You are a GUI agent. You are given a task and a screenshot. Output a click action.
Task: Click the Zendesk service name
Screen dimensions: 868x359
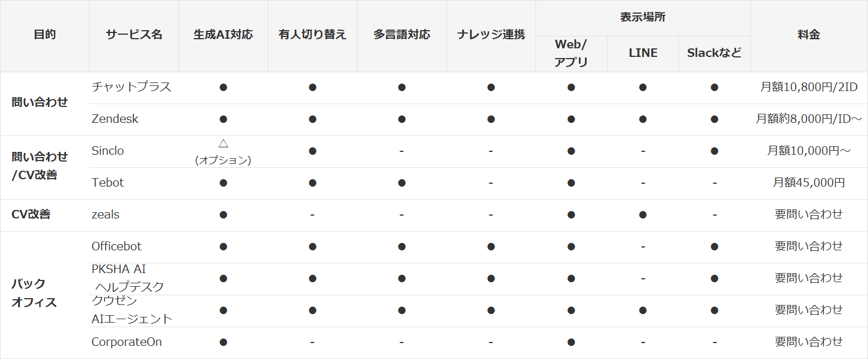click(115, 119)
